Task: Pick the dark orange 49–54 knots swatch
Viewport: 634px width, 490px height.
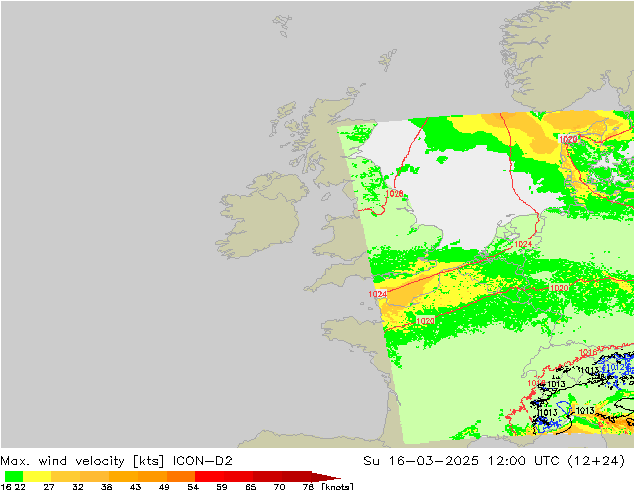Action: click(x=181, y=476)
